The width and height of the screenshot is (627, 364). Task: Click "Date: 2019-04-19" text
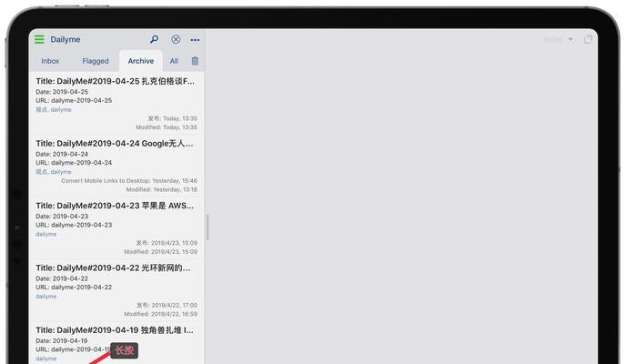(62, 341)
